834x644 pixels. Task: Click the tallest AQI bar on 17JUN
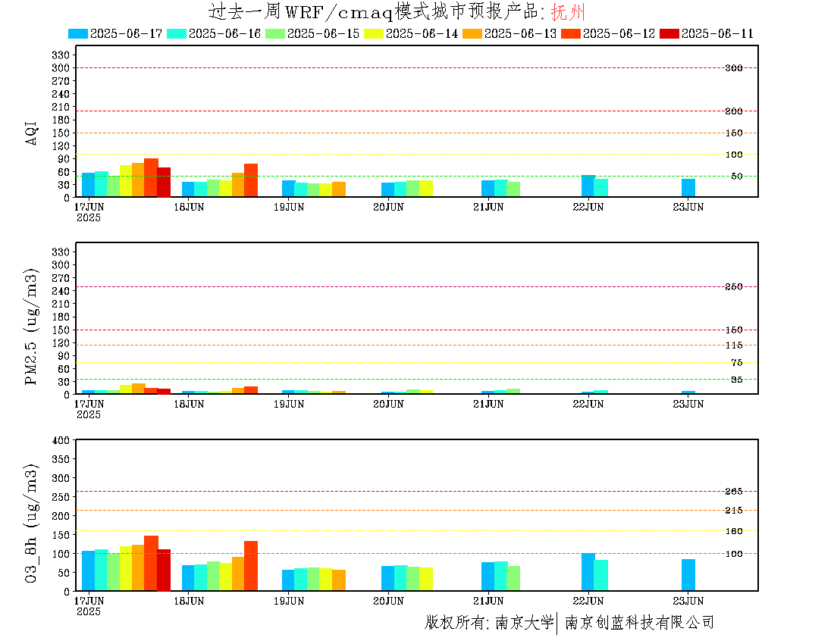pyautogui.click(x=151, y=178)
